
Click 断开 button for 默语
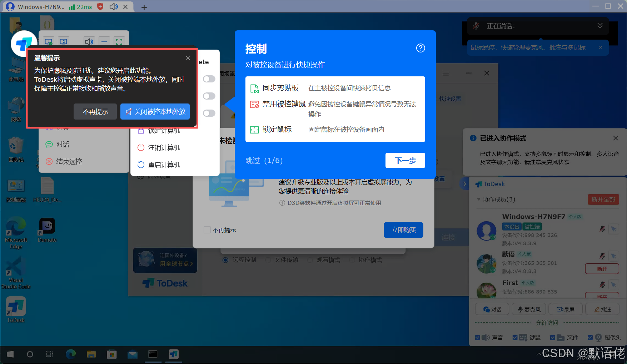602,269
